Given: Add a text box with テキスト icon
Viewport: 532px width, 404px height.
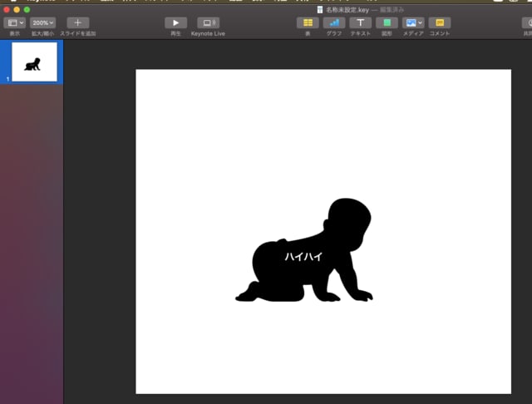Looking at the screenshot, I should 360,22.
